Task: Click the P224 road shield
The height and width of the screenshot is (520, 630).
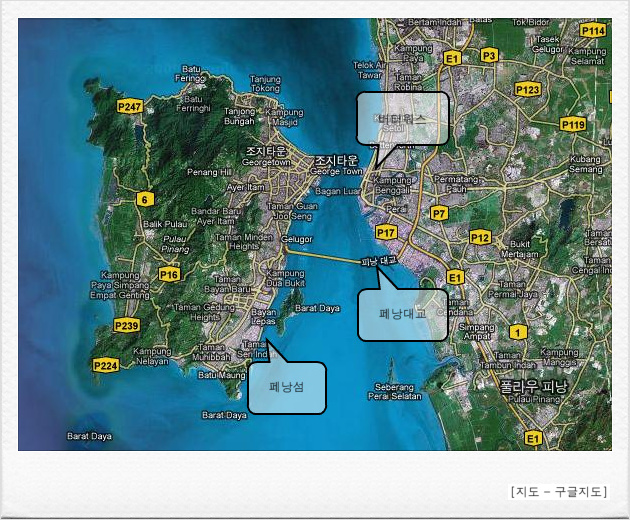Action: point(106,366)
